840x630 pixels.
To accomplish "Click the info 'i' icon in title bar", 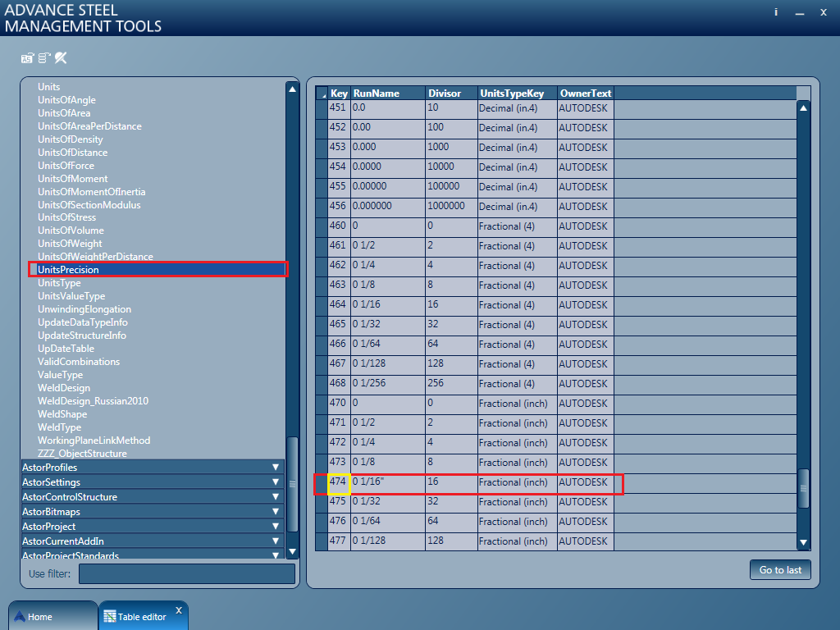I will [776, 12].
